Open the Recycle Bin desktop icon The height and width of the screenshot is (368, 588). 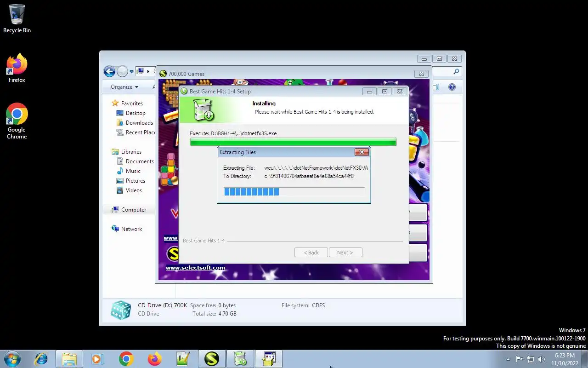[17, 19]
